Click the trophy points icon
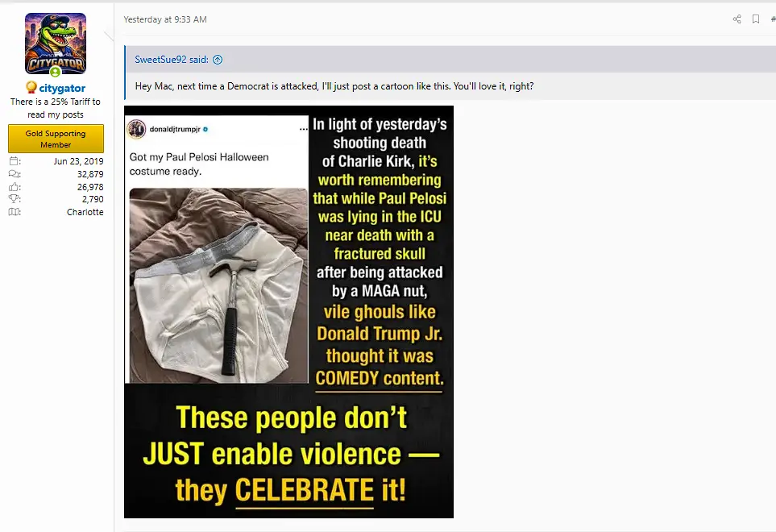Viewport: 776px width, 532px height. click(15, 199)
